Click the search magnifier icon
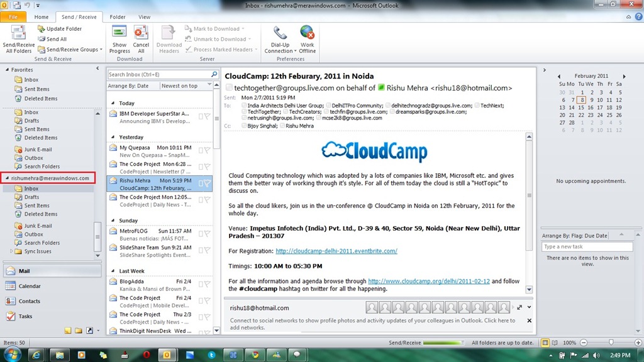This screenshot has height=362, width=644. point(214,74)
